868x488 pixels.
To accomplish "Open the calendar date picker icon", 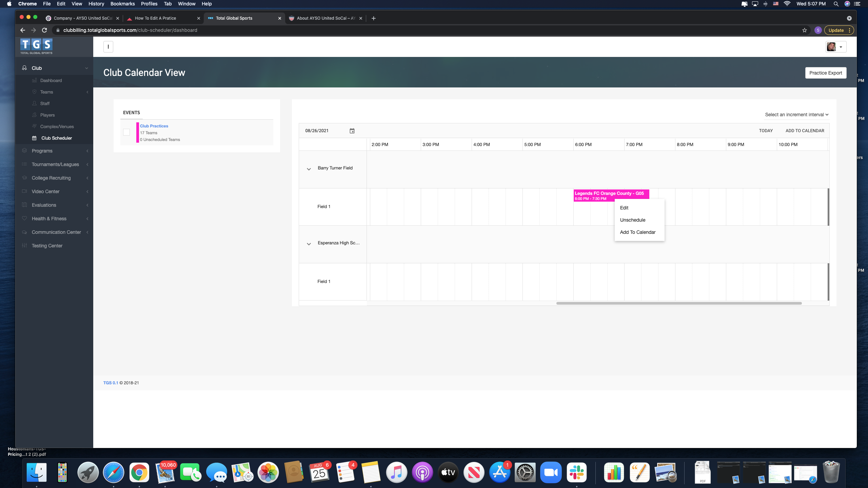I will tap(352, 131).
